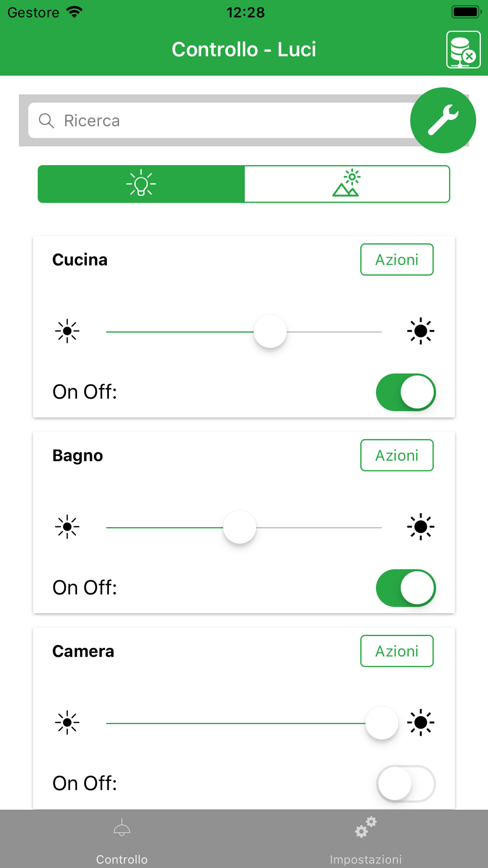This screenshot has height=868, width=488.
Task: Tap the high brightness sun icon for Cucina
Action: pos(421,331)
